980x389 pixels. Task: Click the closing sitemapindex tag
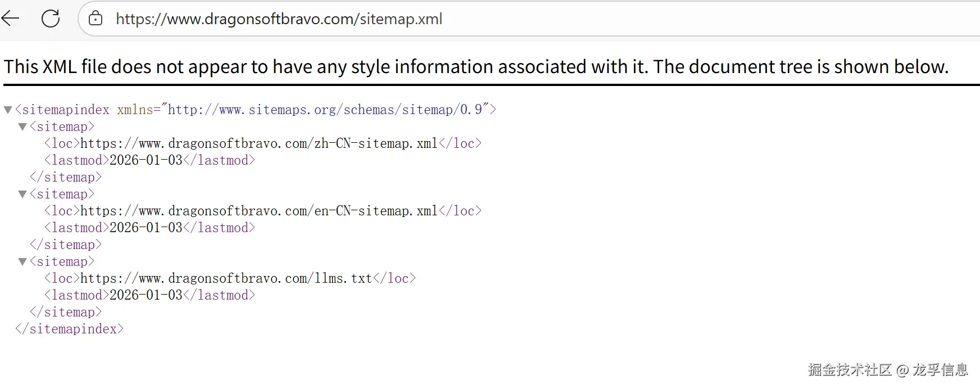pos(69,329)
